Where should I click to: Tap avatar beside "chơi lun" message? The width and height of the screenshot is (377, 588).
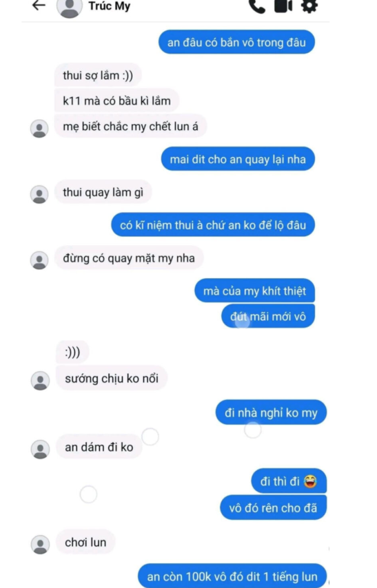click(x=40, y=545)
